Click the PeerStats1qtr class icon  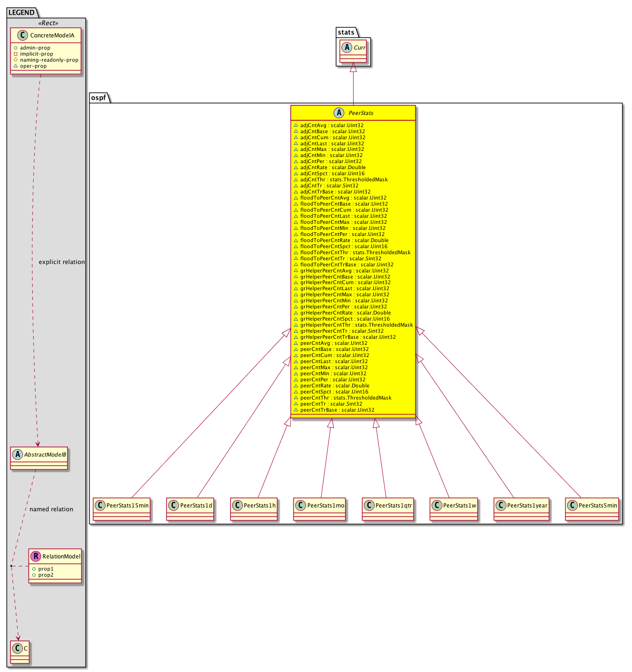coord(369,505)
